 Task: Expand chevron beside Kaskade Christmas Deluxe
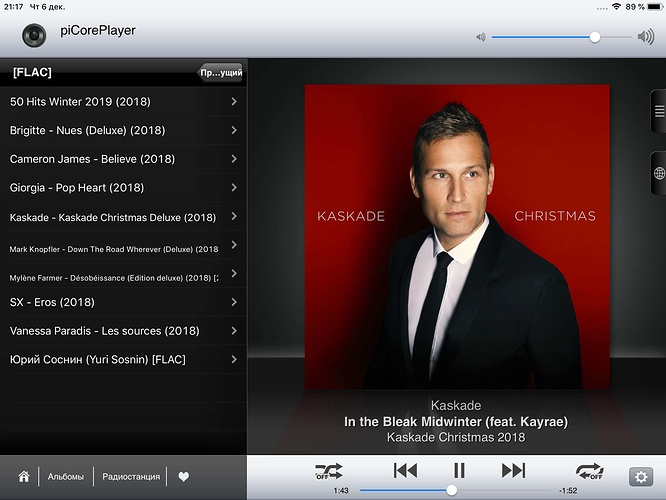tap(234, 216)
